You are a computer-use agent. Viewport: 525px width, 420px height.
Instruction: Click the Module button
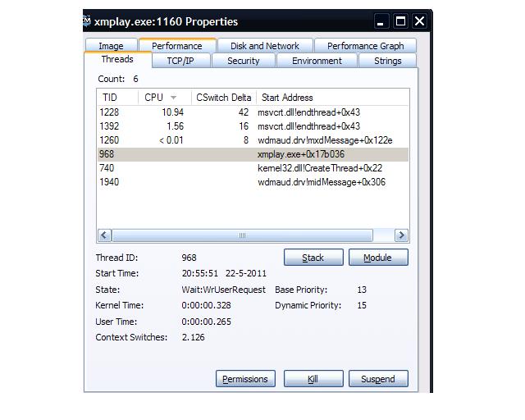coord(377,258)
